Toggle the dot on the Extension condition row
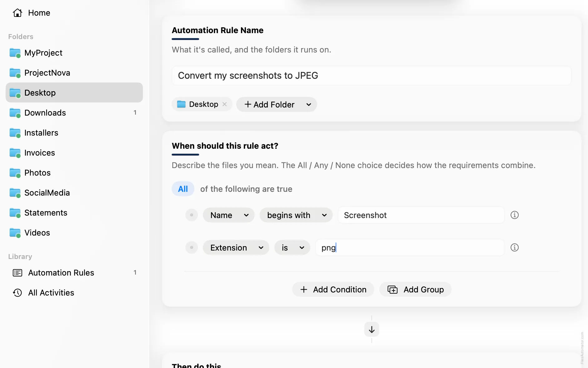 coord(192,247)
